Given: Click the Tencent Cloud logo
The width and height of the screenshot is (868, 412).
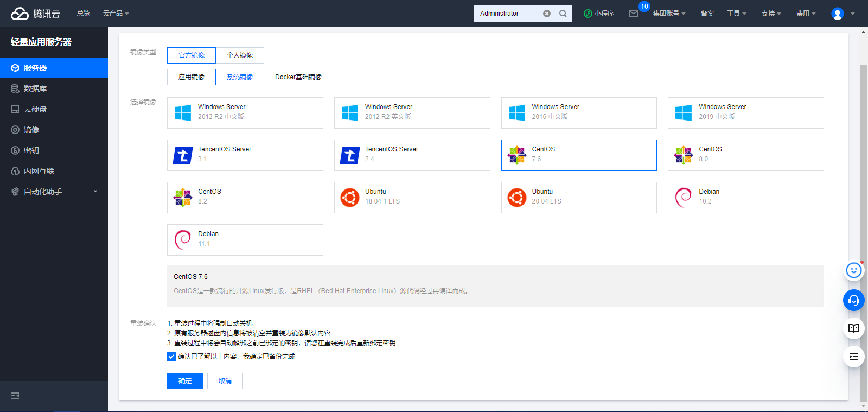Looking at the screenshot, I should 35,14.
